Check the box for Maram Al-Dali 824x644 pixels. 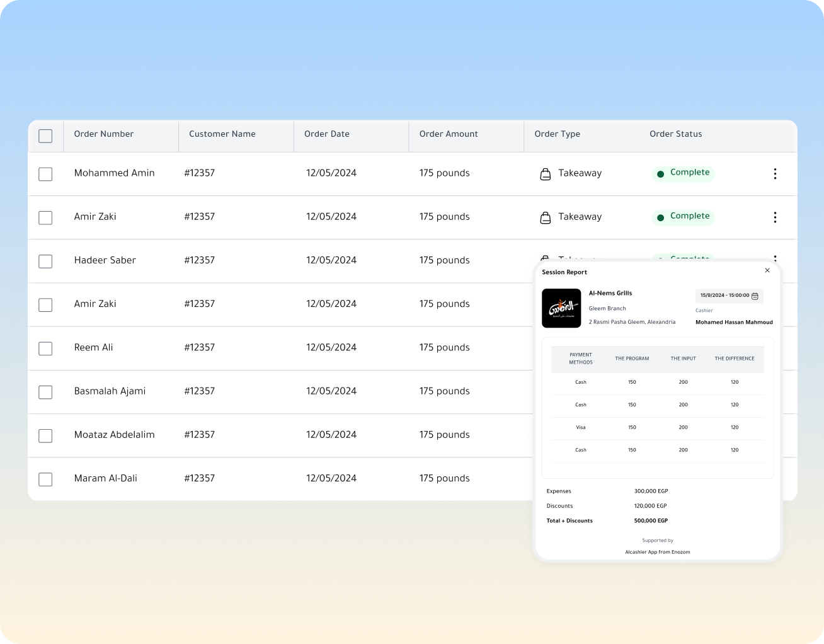(x=45, y=479)
